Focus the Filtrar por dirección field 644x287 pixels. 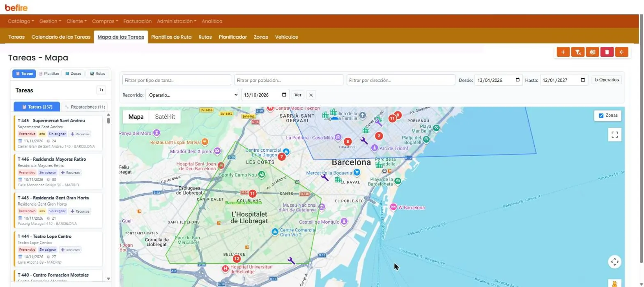(x=401, y=80)
